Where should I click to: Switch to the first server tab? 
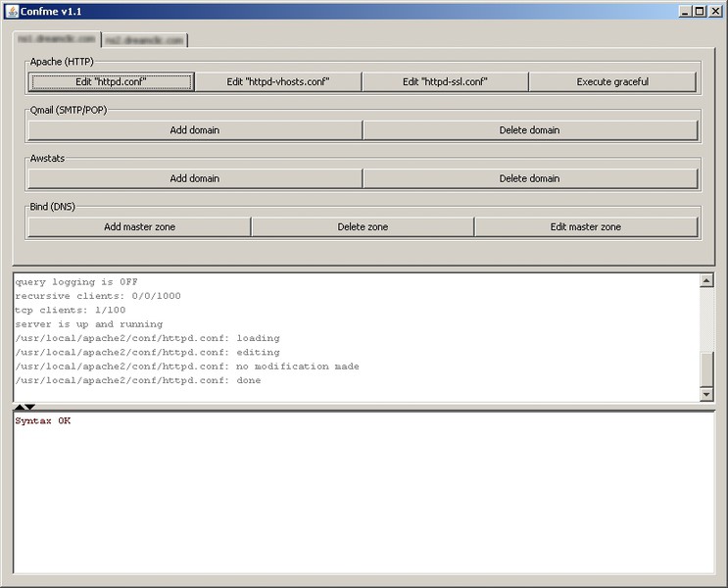[57, 39]
